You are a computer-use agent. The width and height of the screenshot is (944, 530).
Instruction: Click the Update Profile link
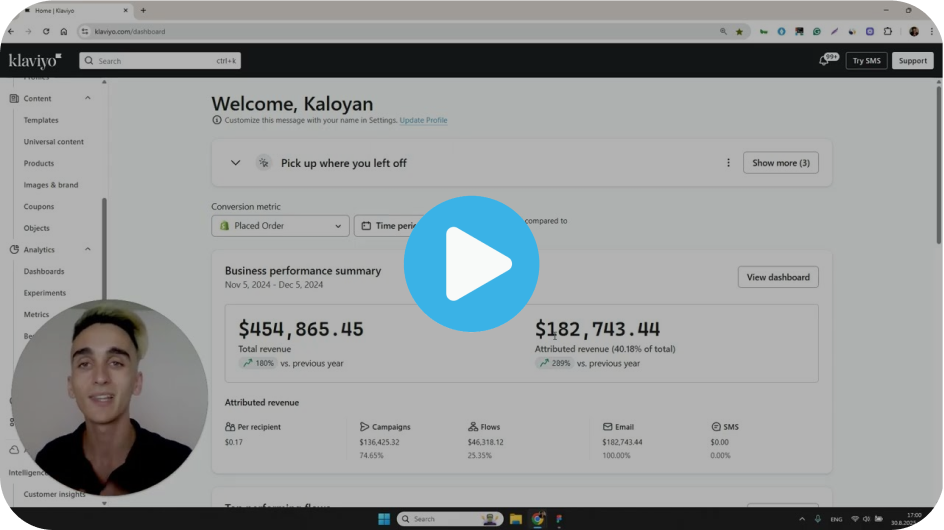pos(423,120)
